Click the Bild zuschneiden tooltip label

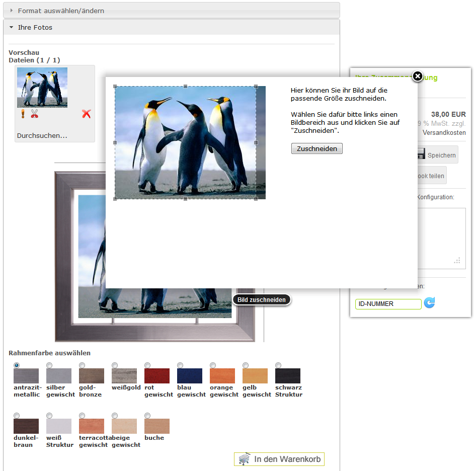[x=261, y=300]
